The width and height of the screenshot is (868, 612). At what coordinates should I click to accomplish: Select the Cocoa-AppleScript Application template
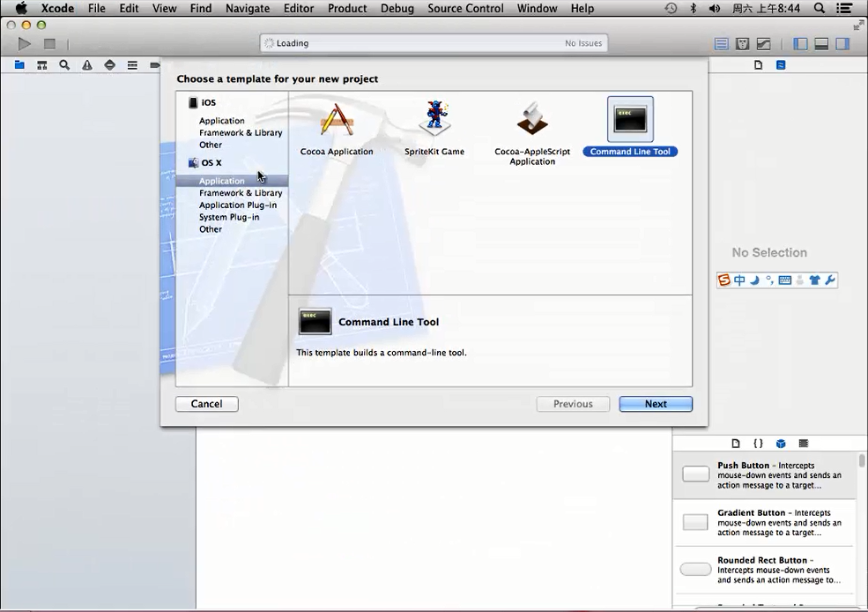coord(532,133)
